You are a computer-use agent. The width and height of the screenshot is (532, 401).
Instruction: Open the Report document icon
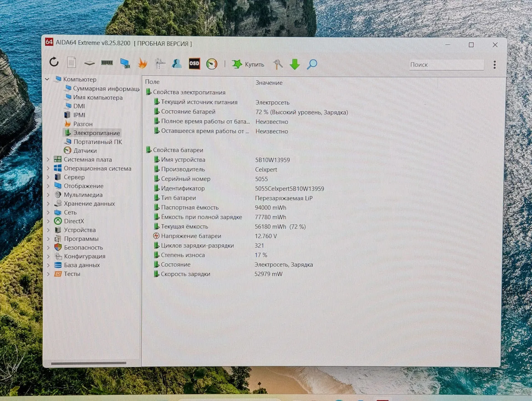tap(71, 62)
